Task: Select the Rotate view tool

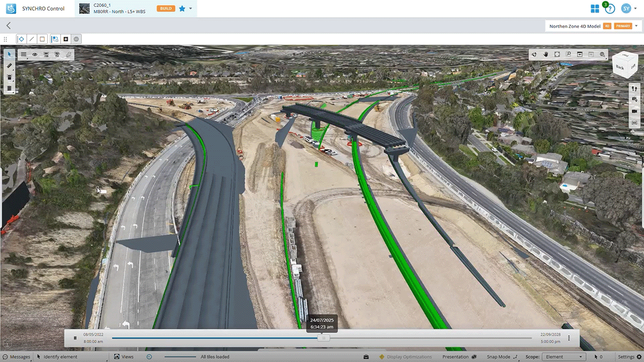Action: pos(535,54)
